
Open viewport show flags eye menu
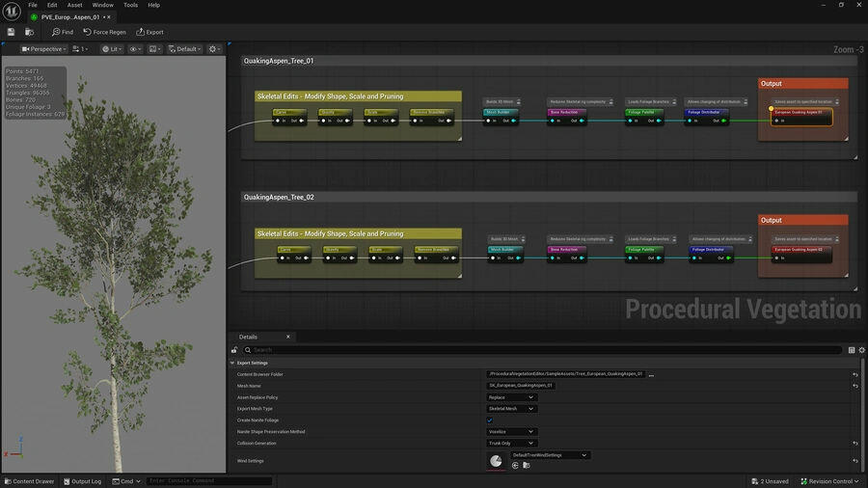pyautogui.click(x=135, y=49)
